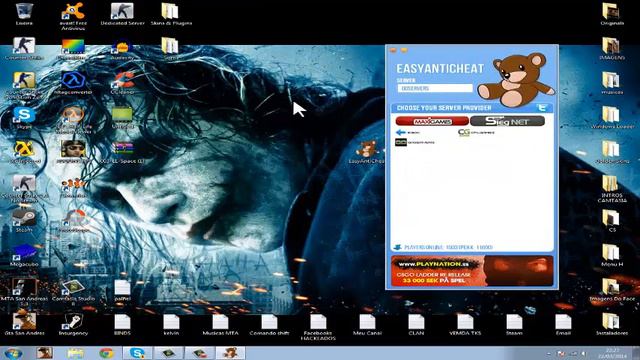Open the Windows Start menu
This screenshot has width=640, height=360.
point(13,353)
